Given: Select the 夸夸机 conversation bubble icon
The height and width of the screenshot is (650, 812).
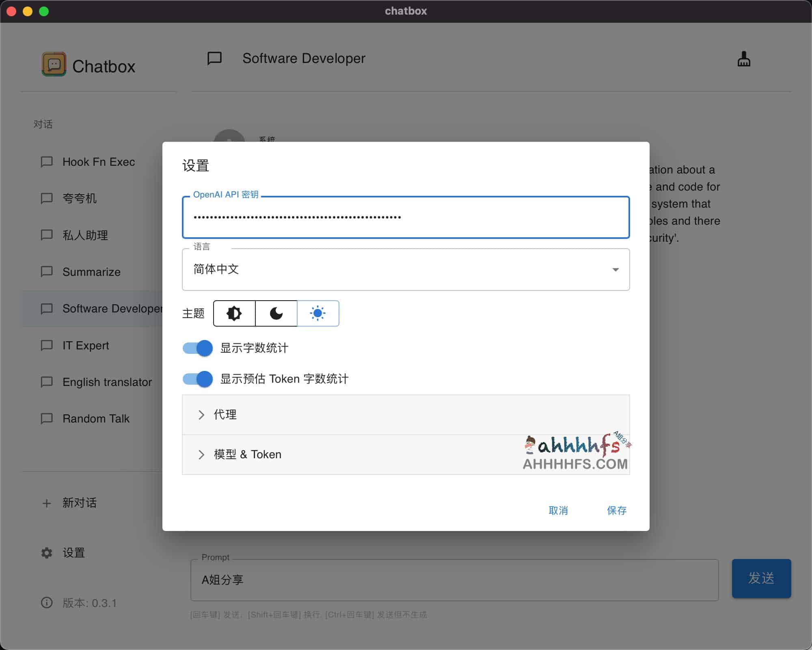Looking at the screenshot, I should tap(47, 199).
